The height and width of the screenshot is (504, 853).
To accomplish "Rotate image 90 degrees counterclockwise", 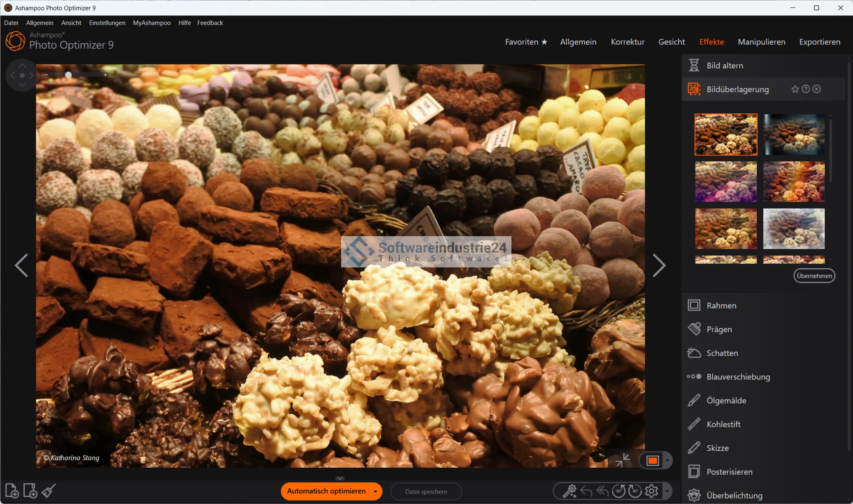I will point(619,492).
